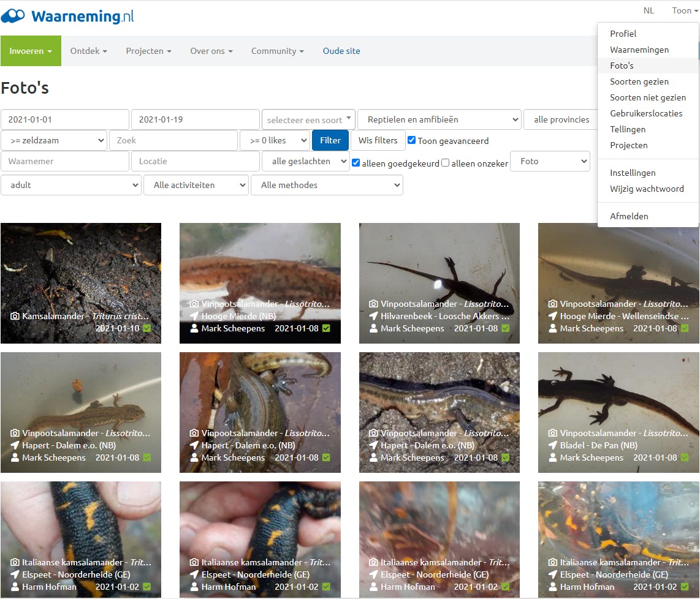Click green approved checkmark on Bladel - De Pan card

(x=685, y=458)
